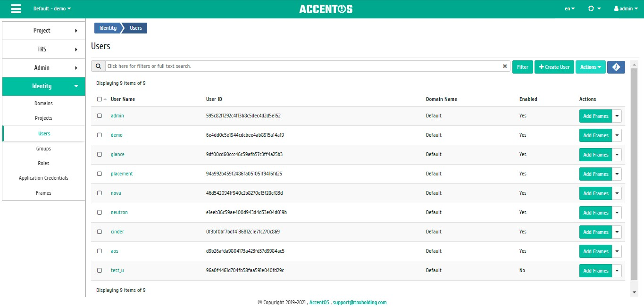
Task: Sort by User Name column arrow
Action: click(105, 100)
